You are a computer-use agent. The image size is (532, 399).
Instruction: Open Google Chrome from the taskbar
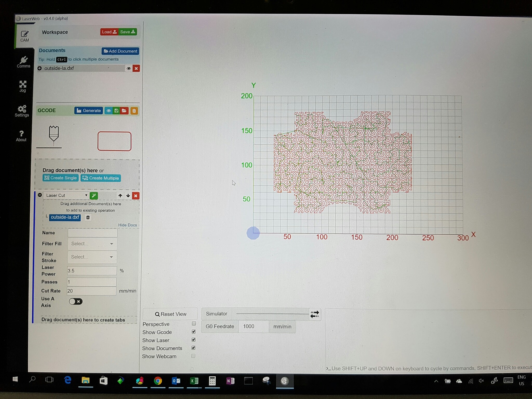pyautogui.click(x=158, y=381)
